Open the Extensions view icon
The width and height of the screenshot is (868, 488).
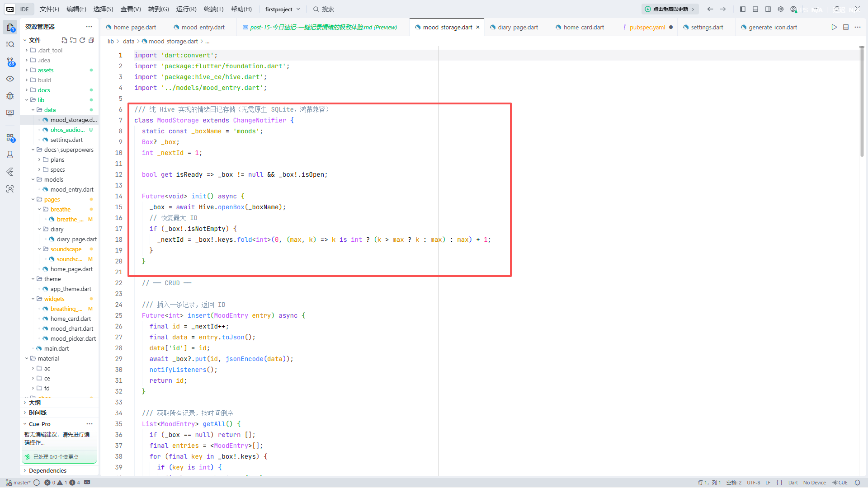10,137
